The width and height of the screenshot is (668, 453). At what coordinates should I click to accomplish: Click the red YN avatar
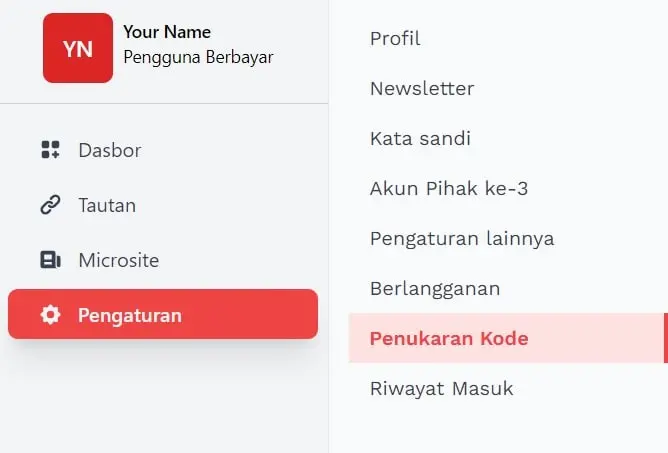tap(78, 48)
